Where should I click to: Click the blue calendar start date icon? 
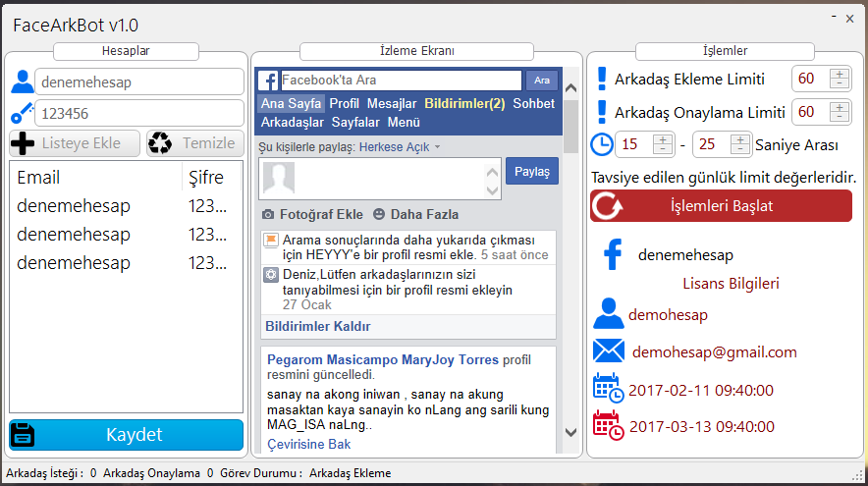point(608,388)
